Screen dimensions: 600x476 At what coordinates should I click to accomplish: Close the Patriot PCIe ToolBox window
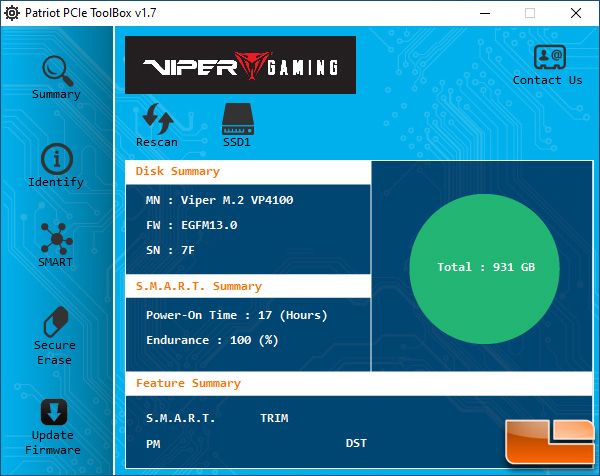pos(576,13)
